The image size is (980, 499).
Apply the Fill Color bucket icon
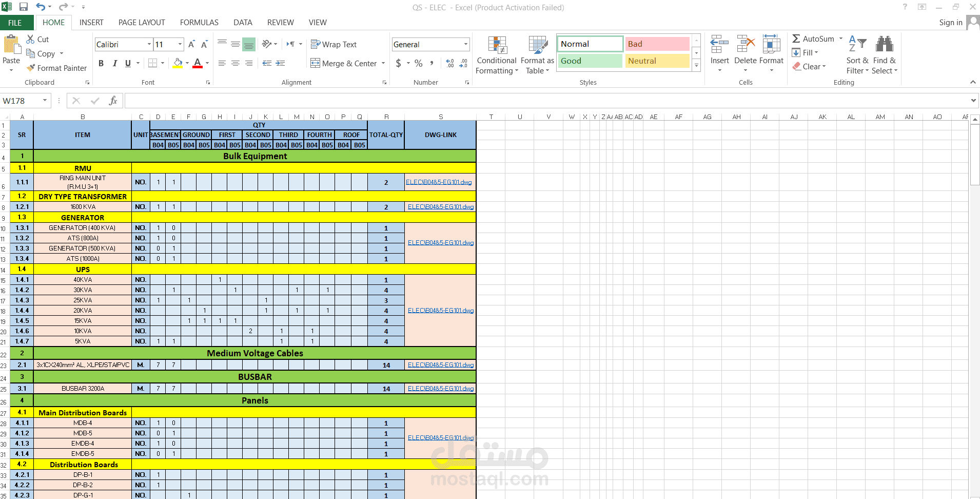pos(178,63)
